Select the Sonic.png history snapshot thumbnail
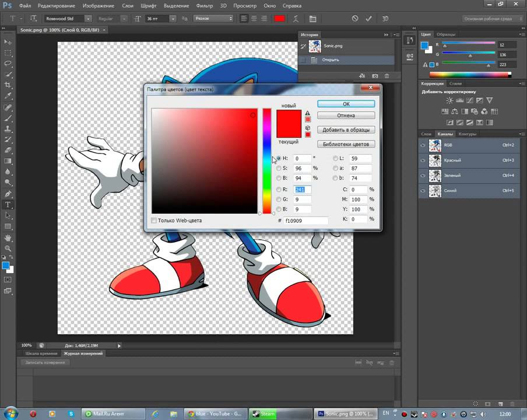 315,46
